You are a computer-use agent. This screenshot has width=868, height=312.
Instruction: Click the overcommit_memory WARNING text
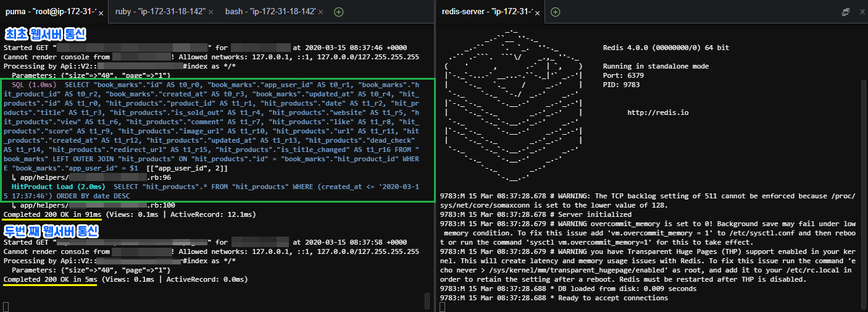(x=648, y=233)
